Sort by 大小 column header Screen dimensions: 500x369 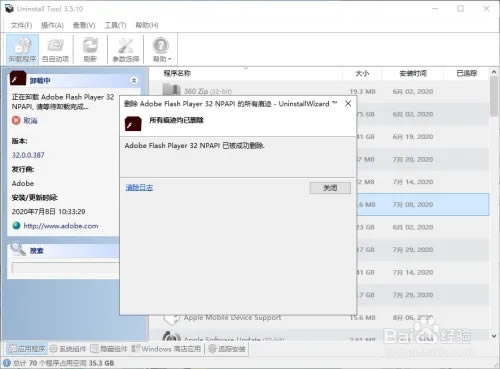pos(362,73)
